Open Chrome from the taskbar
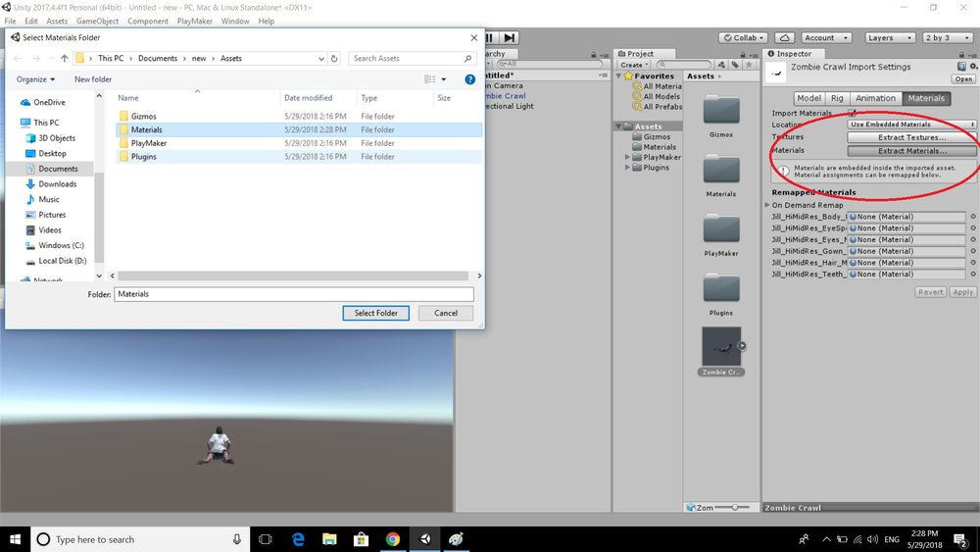The image size is (980, 552). (393, 539)
